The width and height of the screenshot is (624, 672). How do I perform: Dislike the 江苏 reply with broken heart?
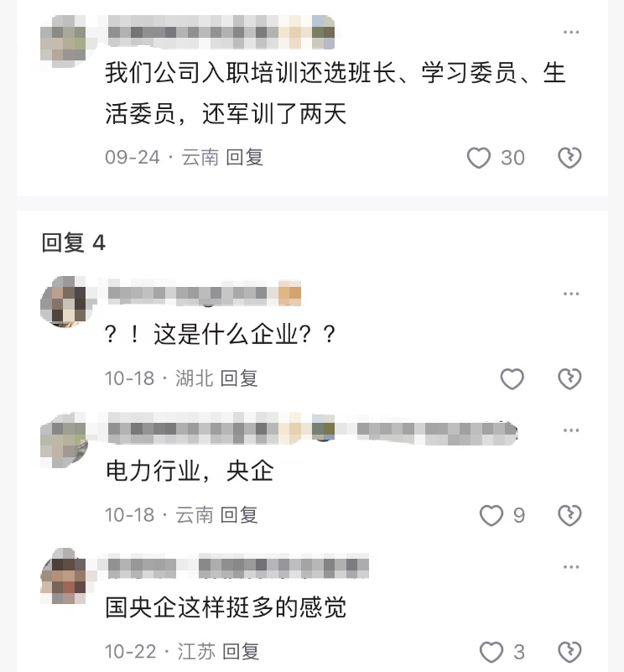569,653
